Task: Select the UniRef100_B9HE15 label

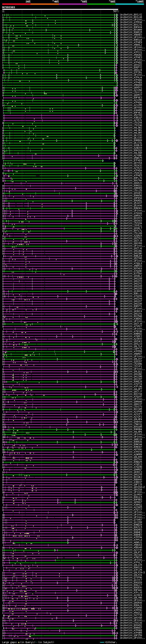Action: (131, 32)
